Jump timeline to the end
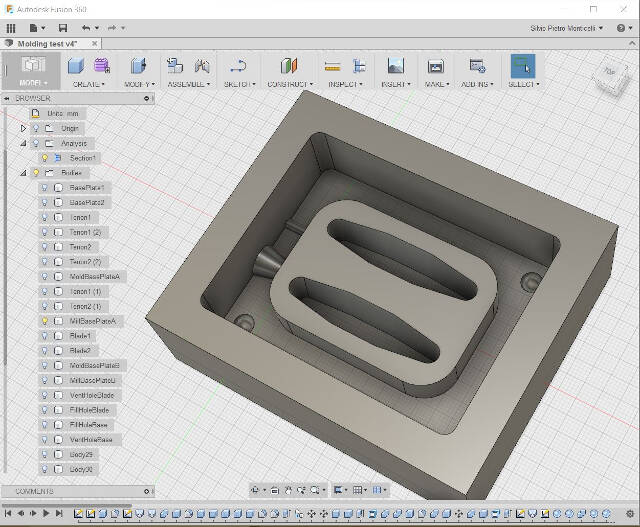640x527 pixels. pyautogui.click(x=59, y=513)
